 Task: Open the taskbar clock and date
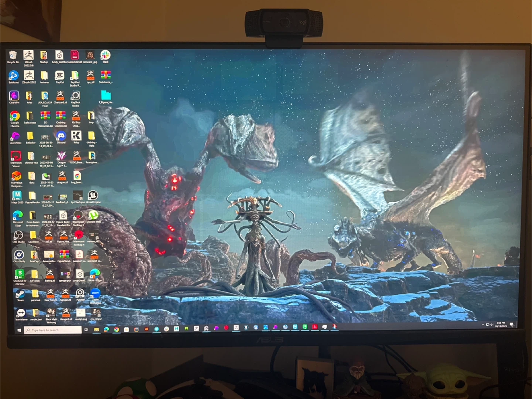(501, 325)
